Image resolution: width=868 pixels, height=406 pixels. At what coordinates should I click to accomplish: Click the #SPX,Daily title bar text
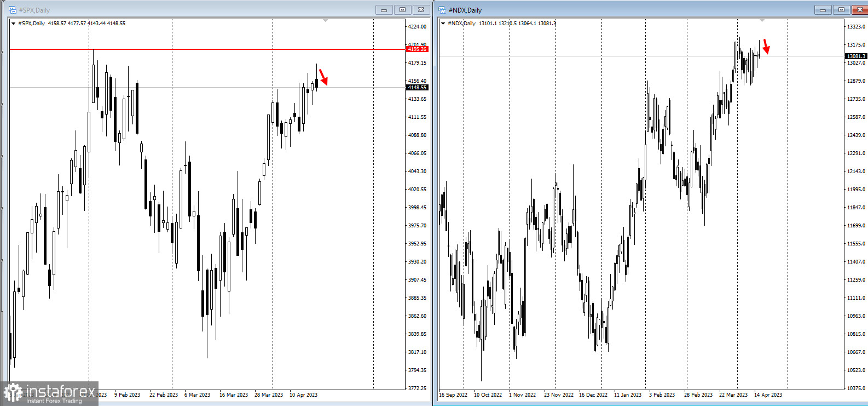tap(34, 10)
